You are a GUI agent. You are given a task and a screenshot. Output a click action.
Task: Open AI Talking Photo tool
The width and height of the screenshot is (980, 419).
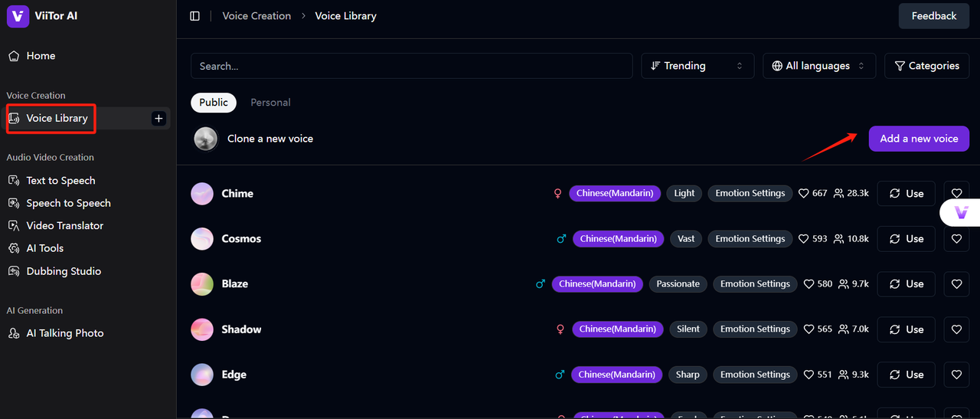click(64, 333)
